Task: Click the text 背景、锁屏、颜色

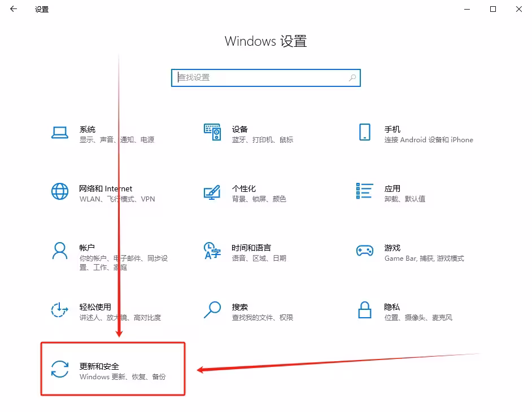Action: pos(259,199)
